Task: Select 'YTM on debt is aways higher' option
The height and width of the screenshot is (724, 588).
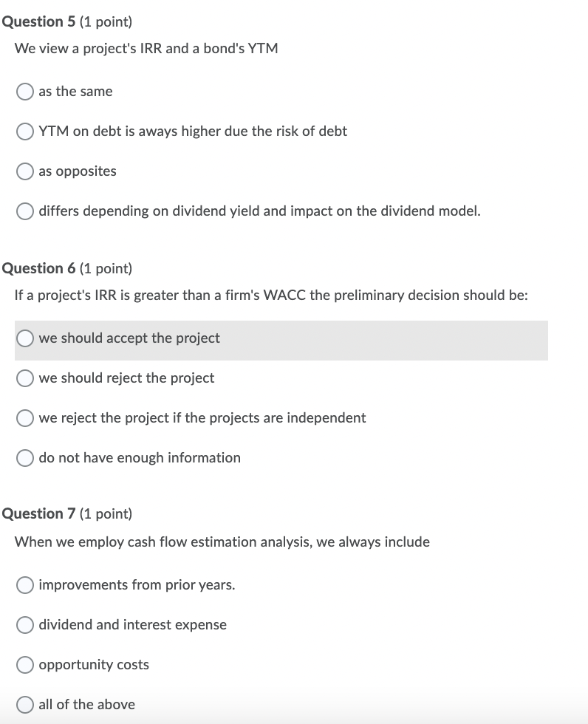Action: coord(24,132)
